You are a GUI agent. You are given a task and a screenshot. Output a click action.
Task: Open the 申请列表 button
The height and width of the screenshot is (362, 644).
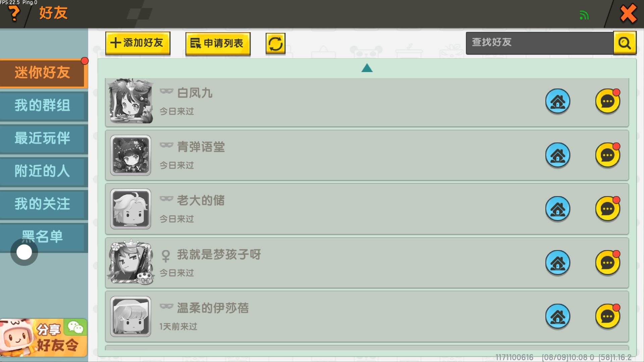point(218,44)
